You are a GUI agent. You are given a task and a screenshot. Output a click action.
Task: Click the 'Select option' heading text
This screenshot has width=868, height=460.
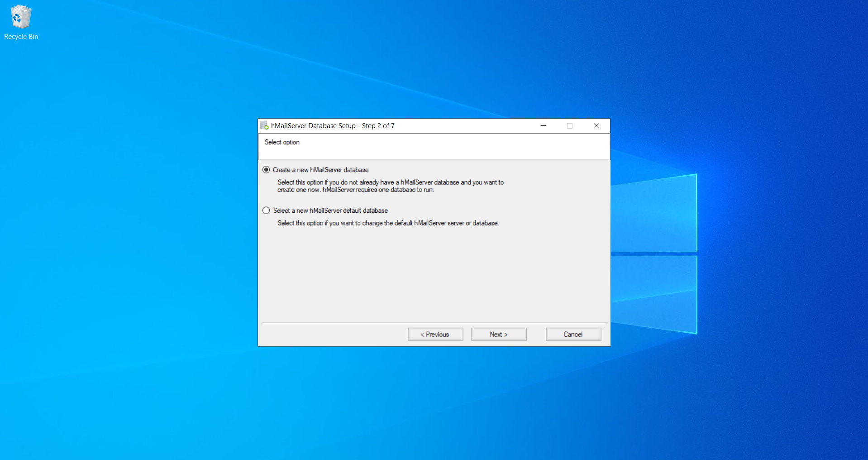point(282,142)
